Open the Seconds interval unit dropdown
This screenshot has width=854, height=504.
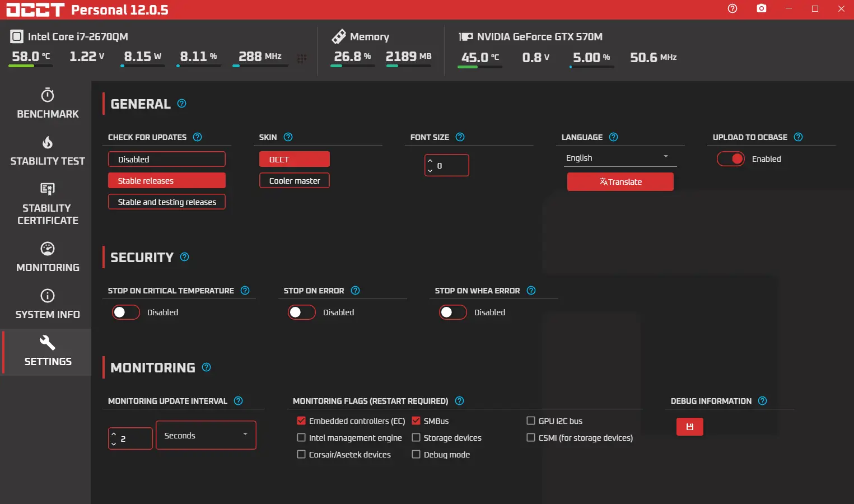[x=206, y=435]
